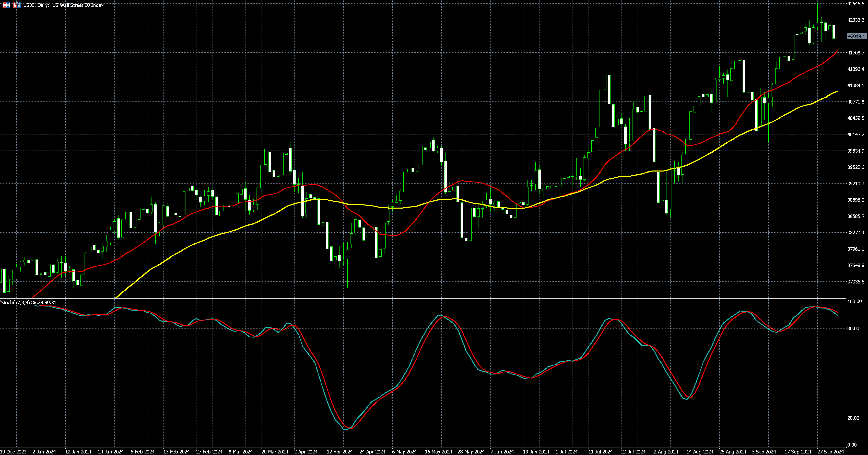Image resolution: width=868 pixels, height=455 pixels.
Task: Click the 38898.0 price scale label
Action: click(x=856, y=200)
